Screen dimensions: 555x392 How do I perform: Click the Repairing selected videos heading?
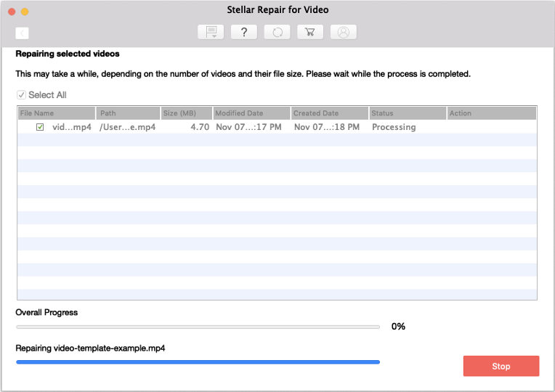coord(68,54)
